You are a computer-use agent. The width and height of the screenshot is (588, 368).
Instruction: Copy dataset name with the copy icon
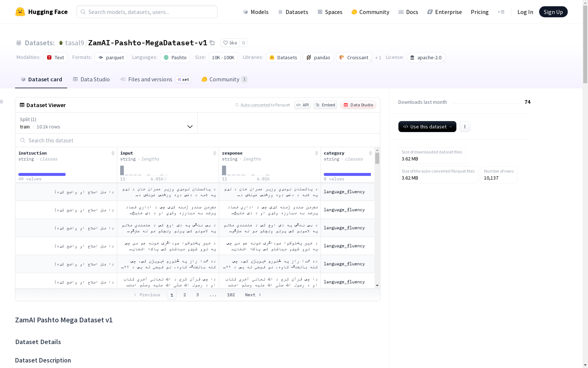coord(212,43)
